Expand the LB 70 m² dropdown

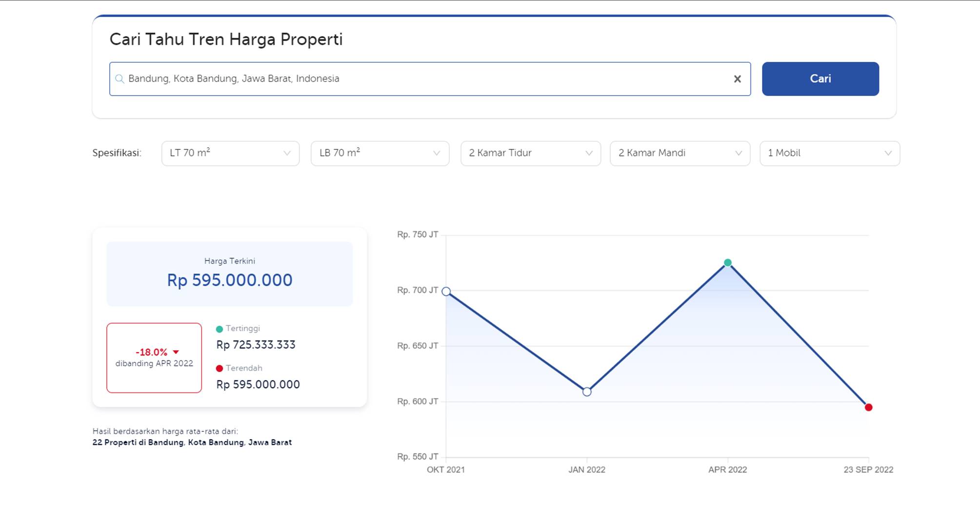[380, 154]
